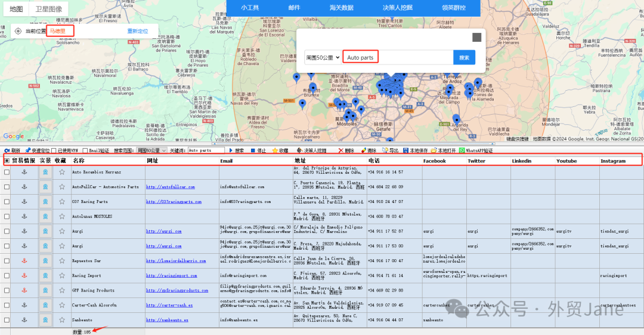Click the red 删除 delete icon

click(340, 150)
